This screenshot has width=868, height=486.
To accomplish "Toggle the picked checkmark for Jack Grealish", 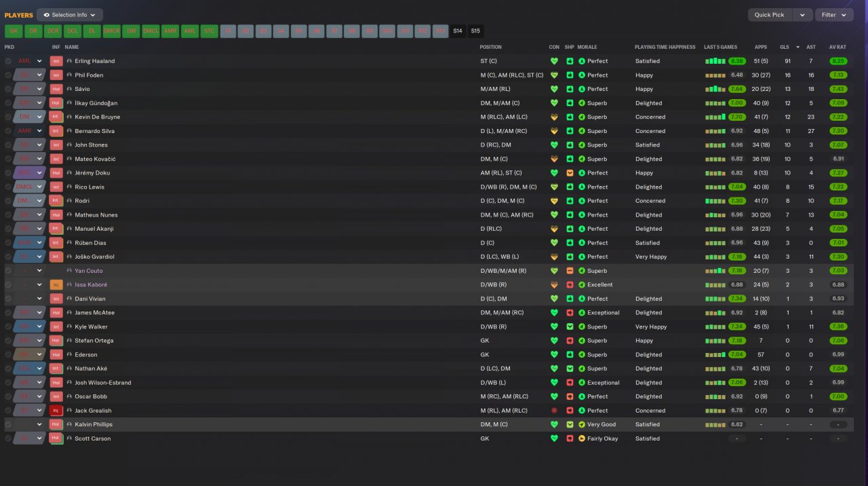I will [x=8, y=411].
